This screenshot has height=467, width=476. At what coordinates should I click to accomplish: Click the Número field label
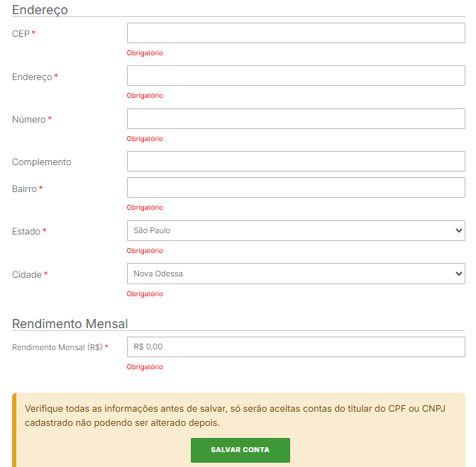(x=28, y=120)
